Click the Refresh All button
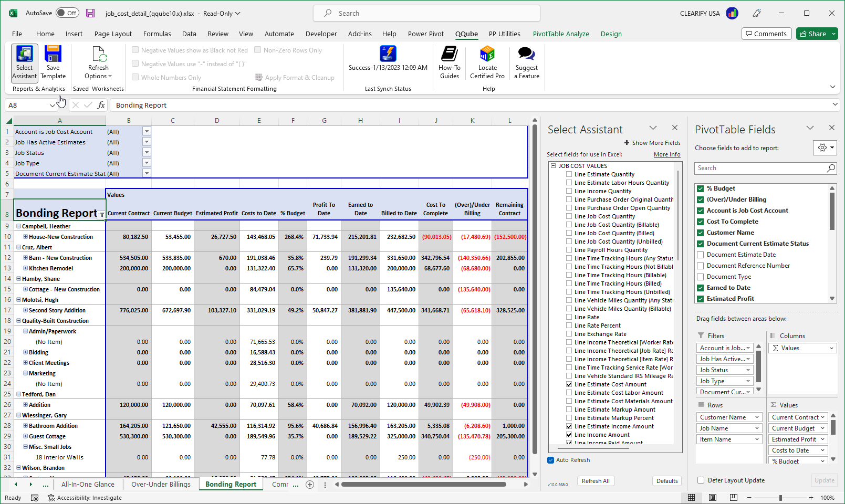 [596, 480]
